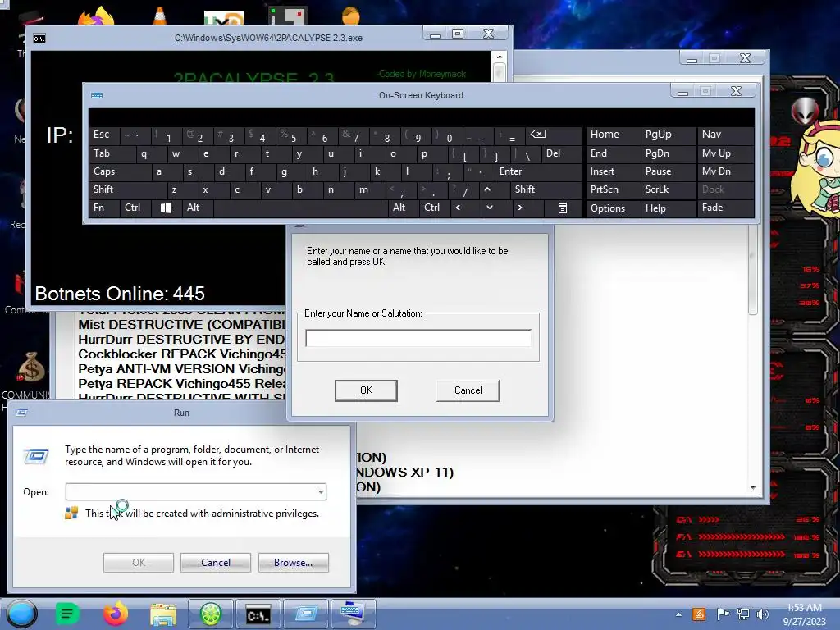Click the Options key on keyboard

(x=612, y=208)
